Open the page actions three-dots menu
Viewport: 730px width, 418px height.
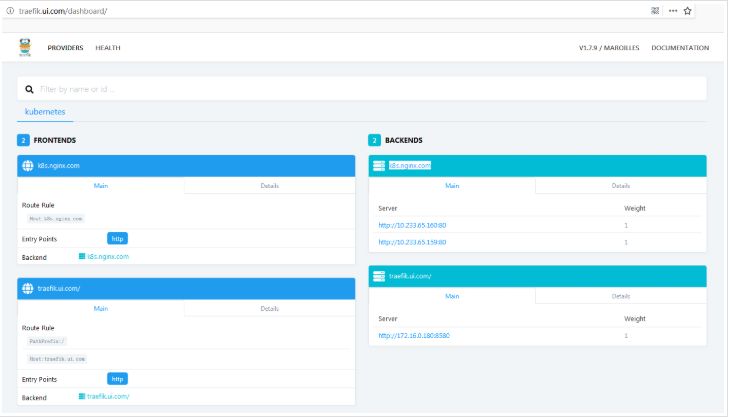click(673, 11)
